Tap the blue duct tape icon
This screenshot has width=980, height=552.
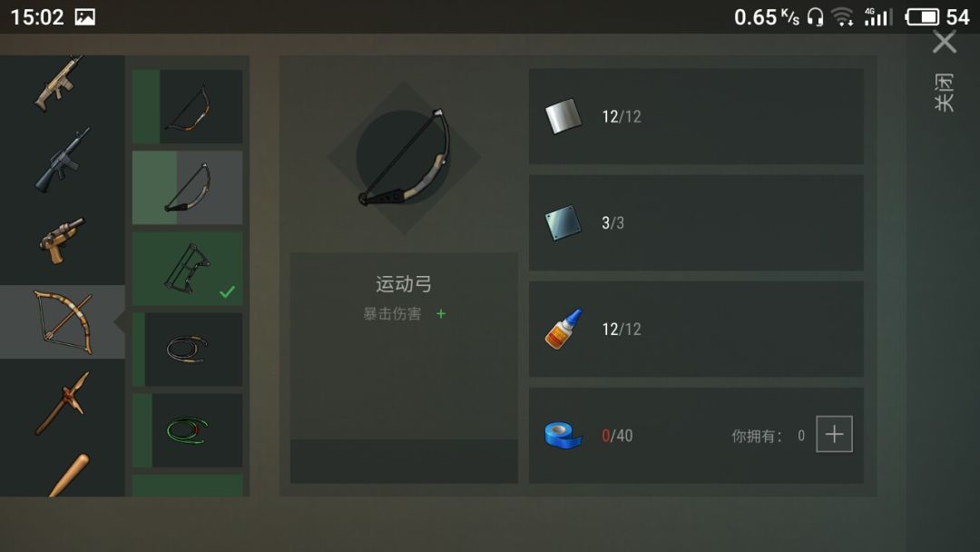pyautogui.click(x=563, y=435)
